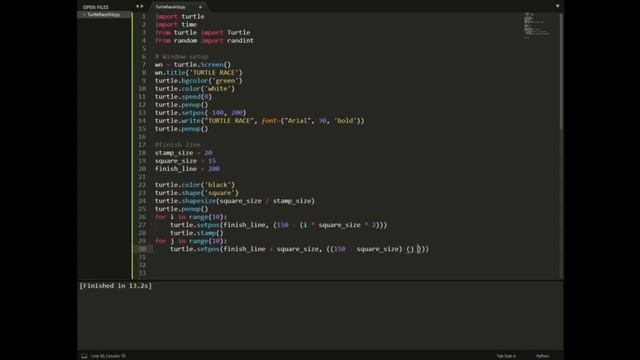This screenshot has height=360, width=640.
Task: Click the turtle.Screen() assignment line
Action: pyautogui.click(x=193, y=64)
